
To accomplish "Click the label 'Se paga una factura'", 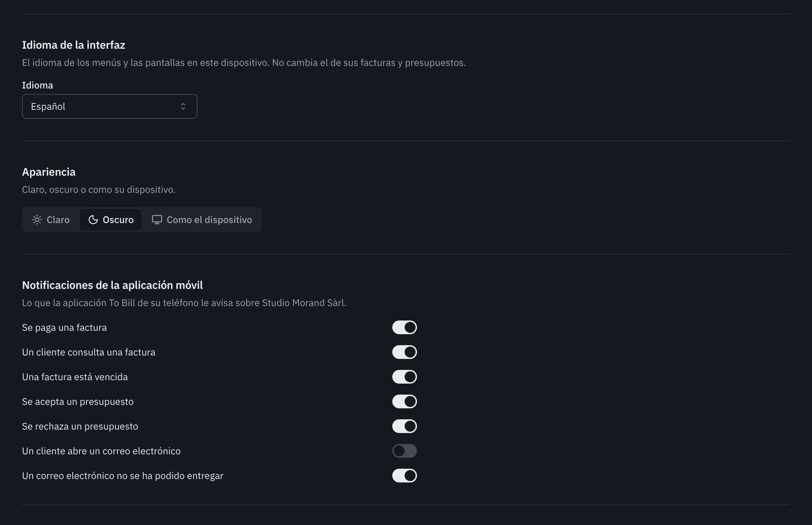I will click(x=64, y=327).
